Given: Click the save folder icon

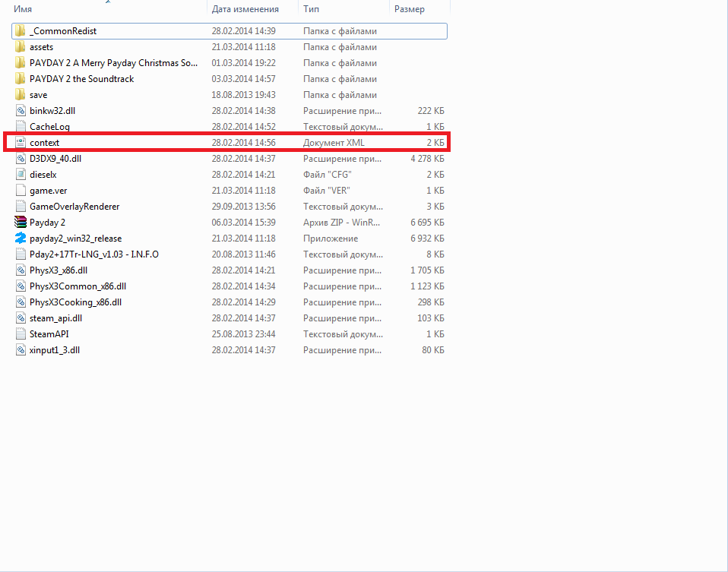Looking at the screenshot, I should tap(21, 95).
